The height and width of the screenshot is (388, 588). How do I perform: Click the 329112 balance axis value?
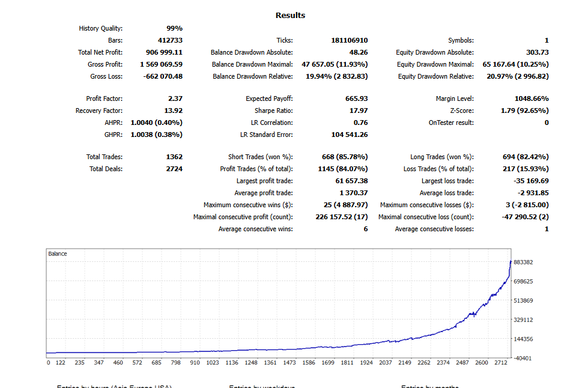tap(523, 320)
